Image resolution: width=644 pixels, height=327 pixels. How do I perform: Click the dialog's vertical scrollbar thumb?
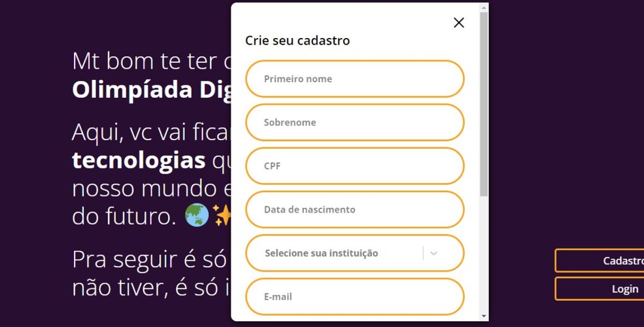click(484, 105)
